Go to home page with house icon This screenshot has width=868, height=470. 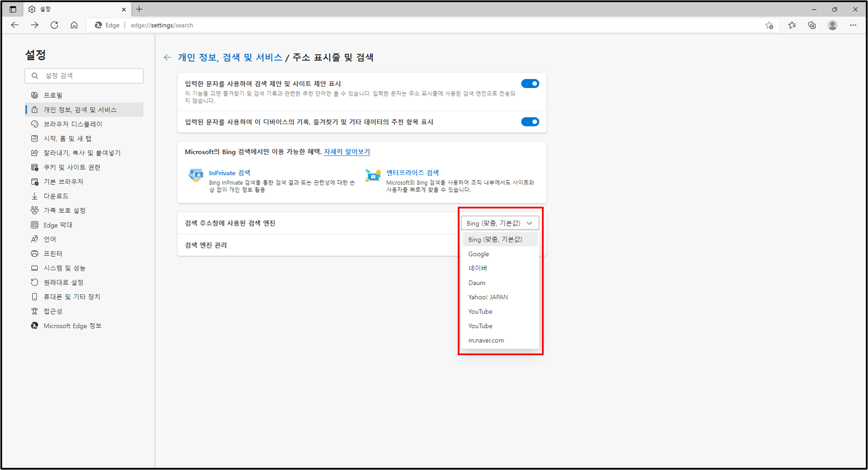click(x=74, y=25)
